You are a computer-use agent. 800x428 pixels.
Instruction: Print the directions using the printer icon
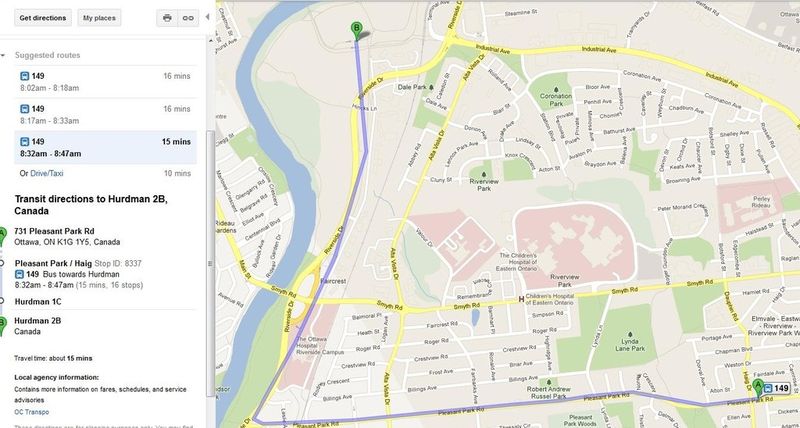(167, 18)
